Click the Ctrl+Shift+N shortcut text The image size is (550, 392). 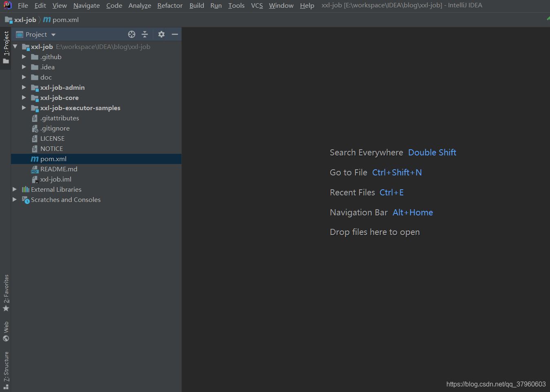(397, 172)
